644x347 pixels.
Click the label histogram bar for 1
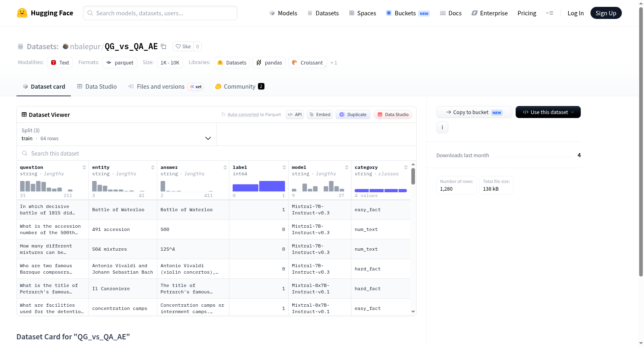pos(272,186)
